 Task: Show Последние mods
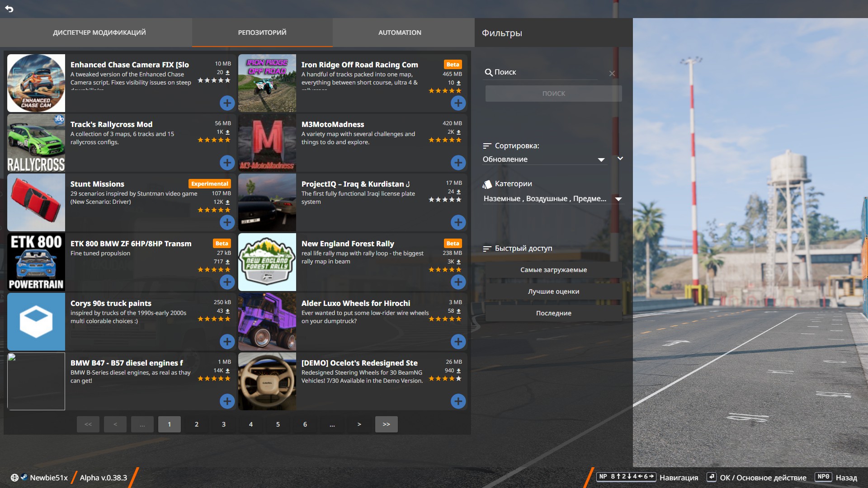[554, 313]
